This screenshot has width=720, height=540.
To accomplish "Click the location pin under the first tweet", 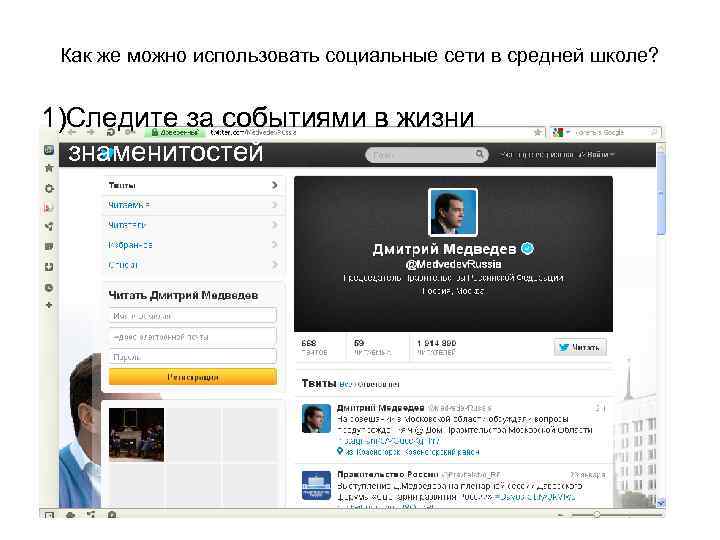I will [340, 451].
